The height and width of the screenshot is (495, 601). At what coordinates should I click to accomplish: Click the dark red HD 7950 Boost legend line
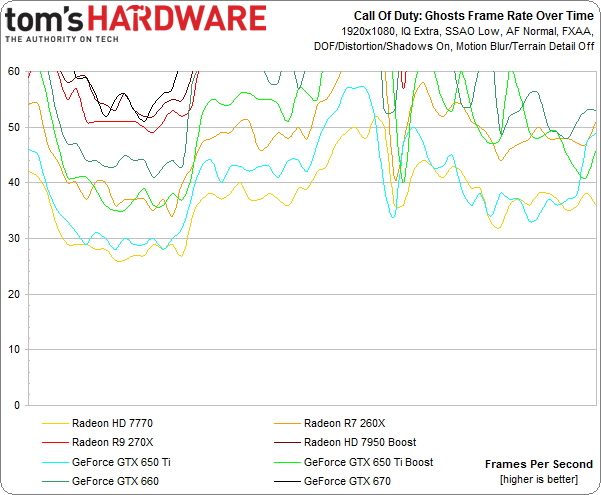tap(287, 443)
